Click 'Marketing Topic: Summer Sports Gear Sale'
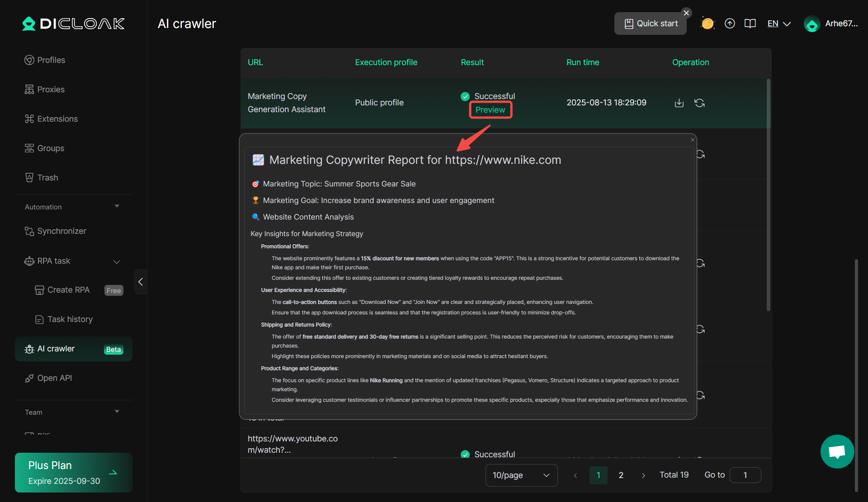The width and height of the screenshot is (868, 502). click(x=339, y=184)
